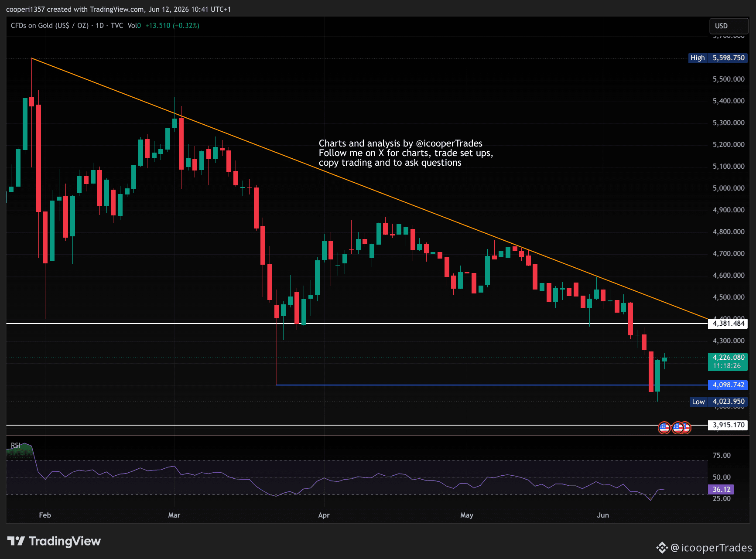Click the current price label 4,226.080
The height and width of the screenshot is (559, 756).
[728, 358]
